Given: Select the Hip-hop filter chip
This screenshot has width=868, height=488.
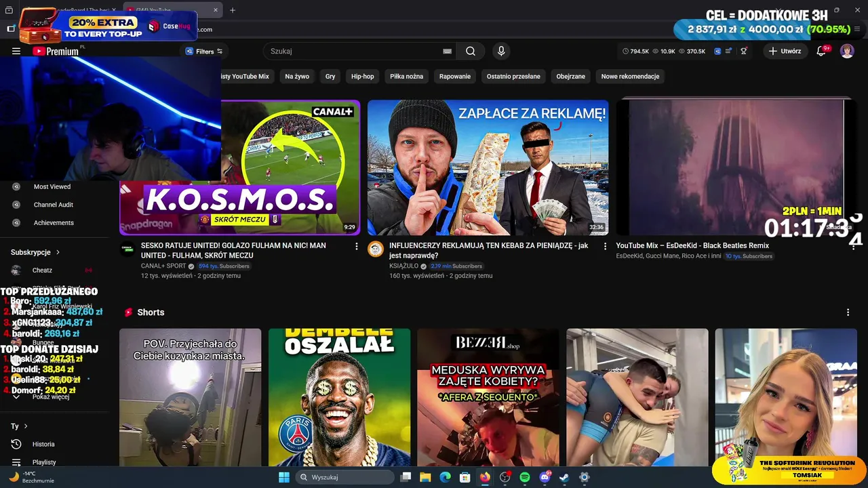Looking at the screenshot, I should click(x=362, y=77).
